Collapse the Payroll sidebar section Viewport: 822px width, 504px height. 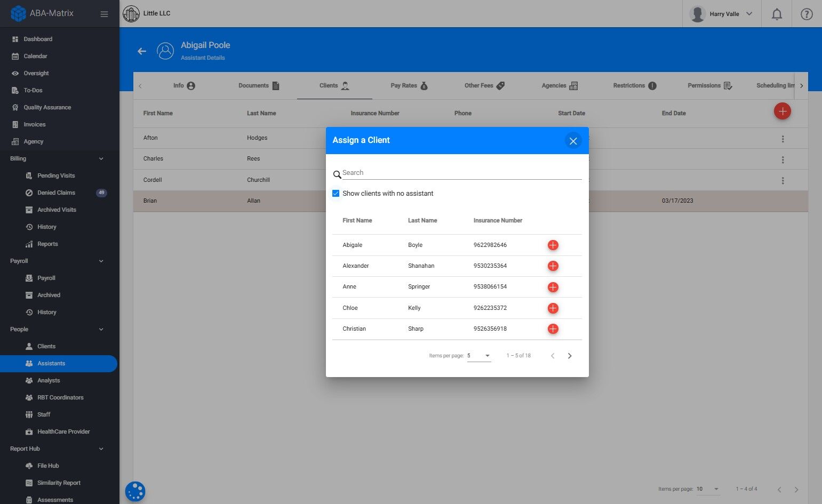click(x=101, y=261)
